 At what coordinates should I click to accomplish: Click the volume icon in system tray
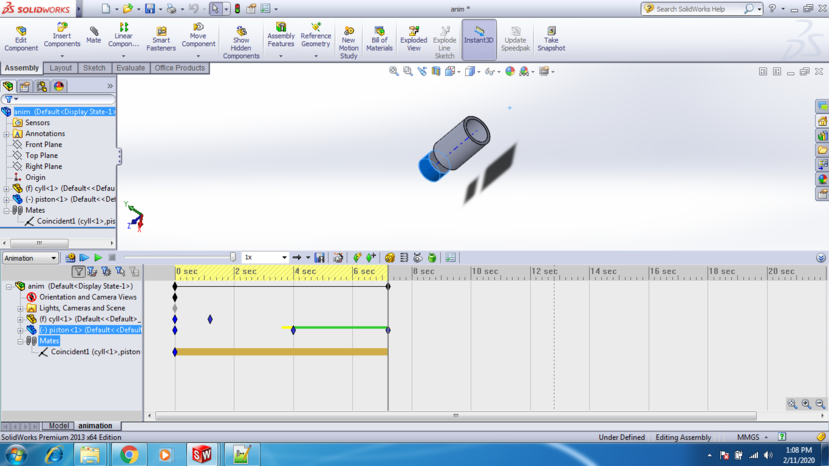pos(768,455)
